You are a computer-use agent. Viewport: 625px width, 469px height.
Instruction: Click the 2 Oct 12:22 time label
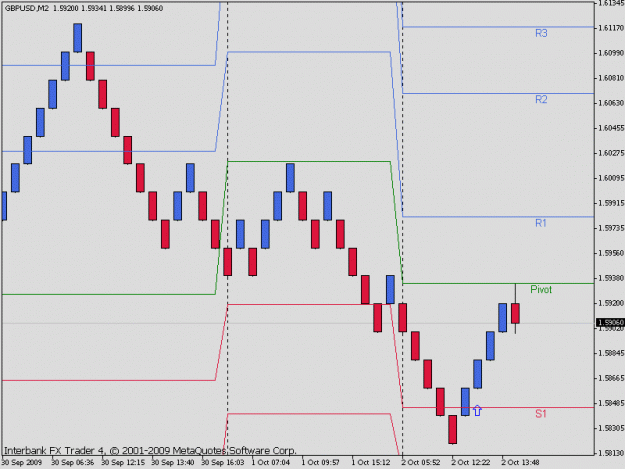pos(471,462)
